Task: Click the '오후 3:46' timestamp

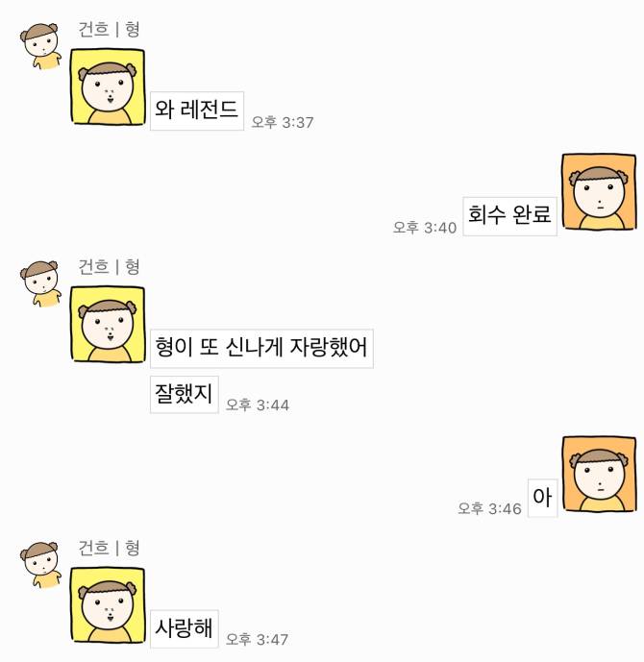Action: click(490, 508)
